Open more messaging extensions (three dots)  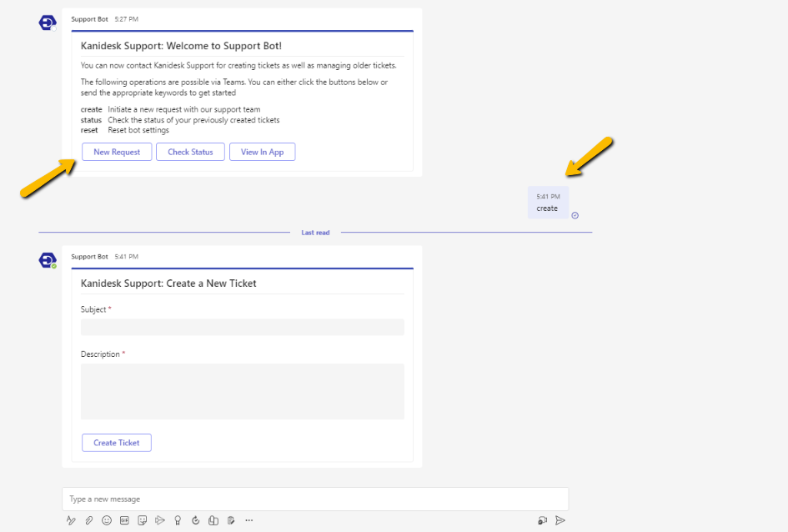[248, 520]
